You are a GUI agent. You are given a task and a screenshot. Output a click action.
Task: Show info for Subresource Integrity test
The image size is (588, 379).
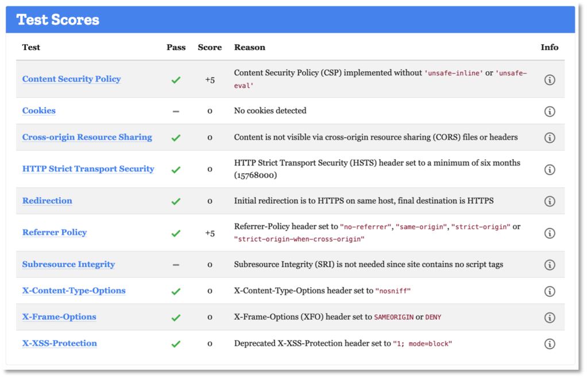click(550, 265)
